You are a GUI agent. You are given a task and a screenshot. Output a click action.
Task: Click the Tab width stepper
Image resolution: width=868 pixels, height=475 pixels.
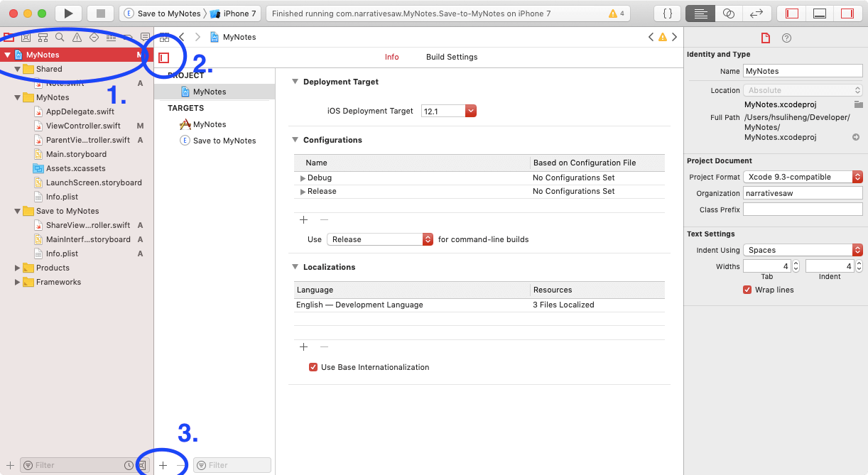796,266
